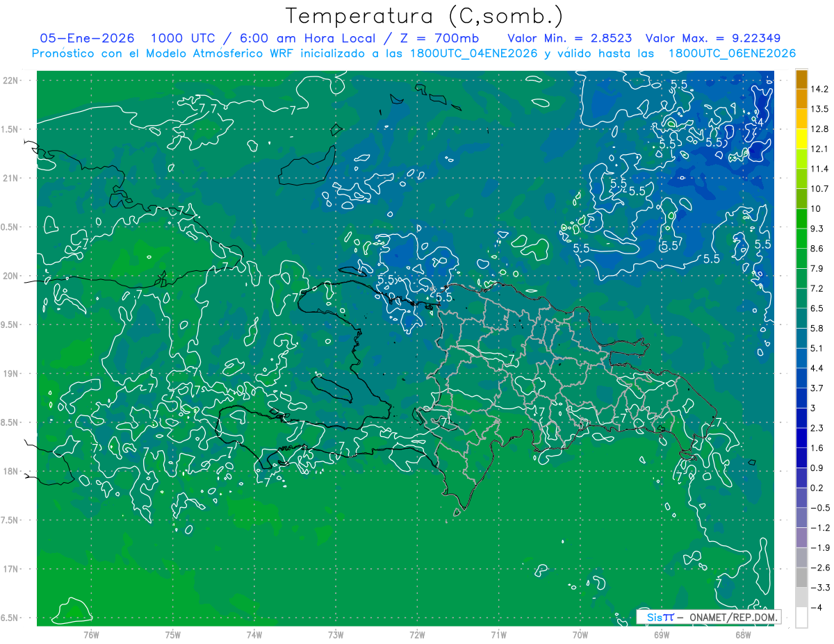Image resolution: width=834 pixels, height=644 pixels.
Task: Click the 19N latitude label
Action: pos(10,373)
